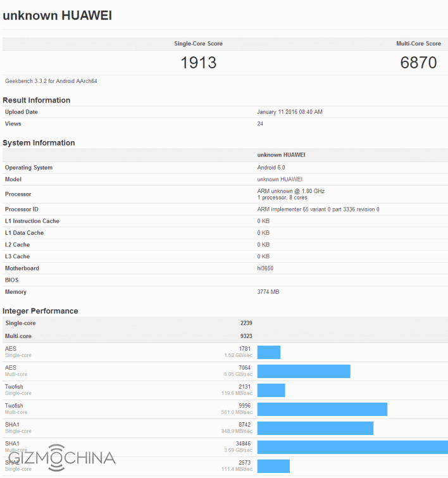Viewport: 448px width, 478px height.
Task: Click the SHA1 Multi-core score 34846
Action: (243, 444)
